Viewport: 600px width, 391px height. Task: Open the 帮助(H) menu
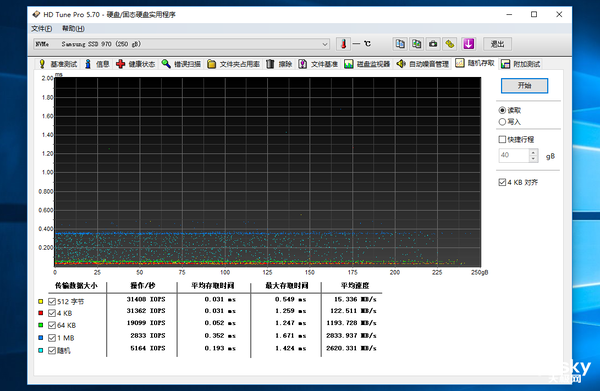point(73,29)
